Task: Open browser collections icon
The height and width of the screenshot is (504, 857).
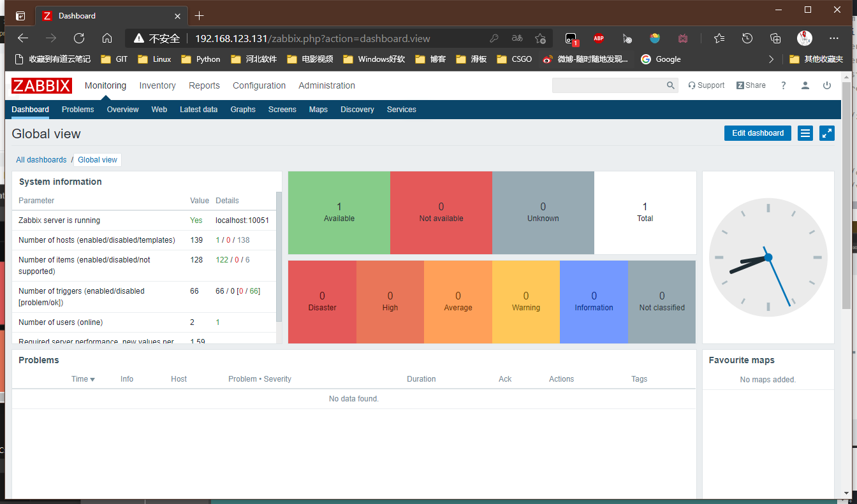Action: pos(775,38)
